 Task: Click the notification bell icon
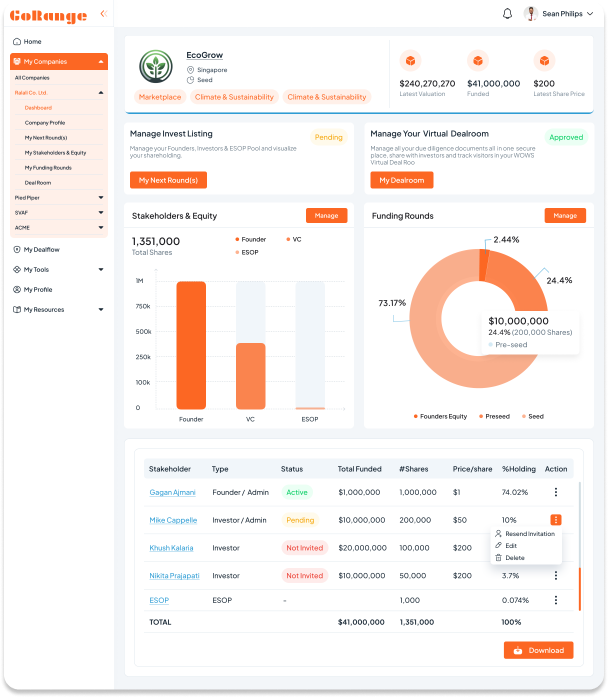coord(507,14)
